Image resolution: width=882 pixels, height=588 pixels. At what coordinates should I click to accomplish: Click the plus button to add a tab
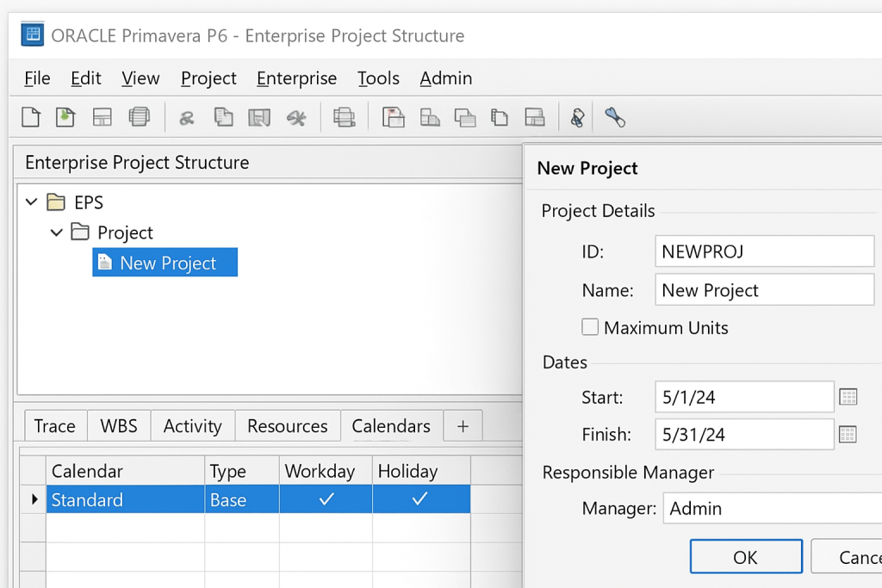click(463, 425)
